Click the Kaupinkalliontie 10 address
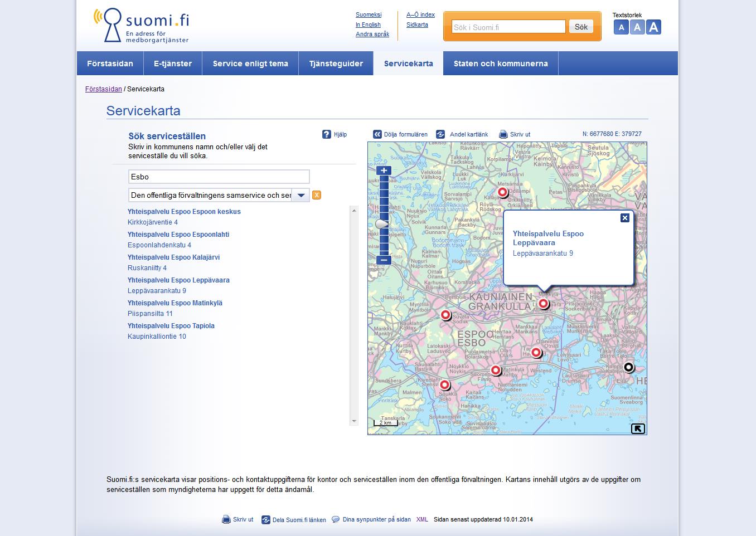 click(157, 337)
